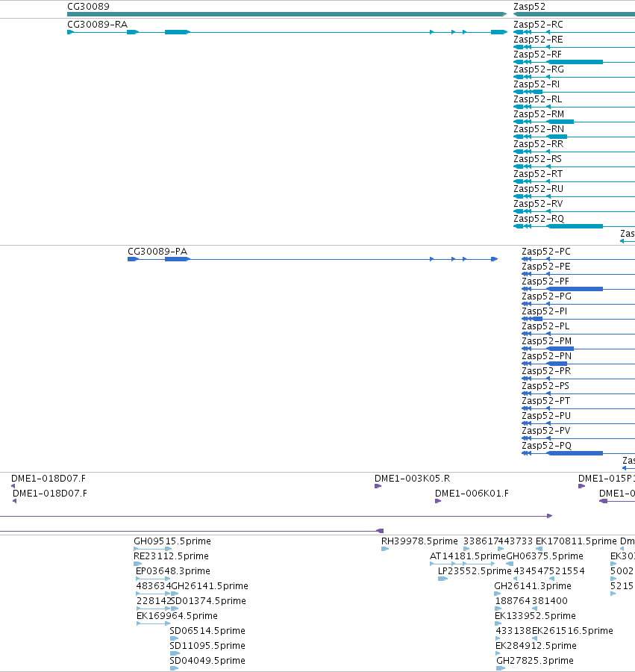Image resolution: width=635 pixels, height=672 pixels.
Task: Select the Zasp52-PM protein label
Action: pos(547,341)
